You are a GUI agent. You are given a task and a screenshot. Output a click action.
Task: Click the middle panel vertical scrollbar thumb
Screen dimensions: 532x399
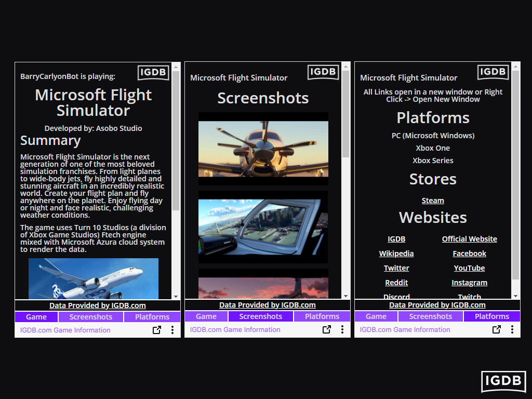pos(345,114)
